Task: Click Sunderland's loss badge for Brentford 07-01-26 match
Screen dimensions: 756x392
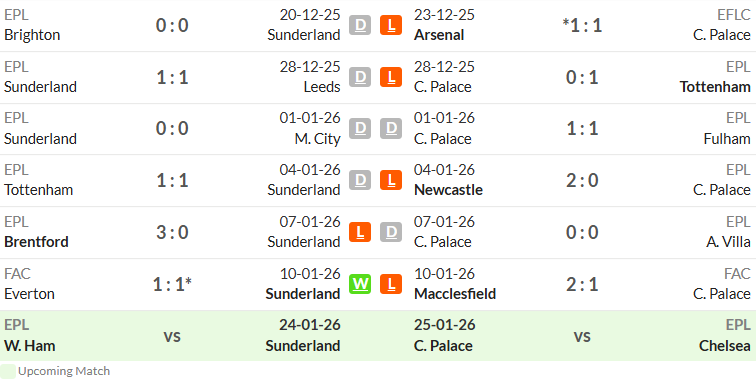Action: tap(360, 232)
